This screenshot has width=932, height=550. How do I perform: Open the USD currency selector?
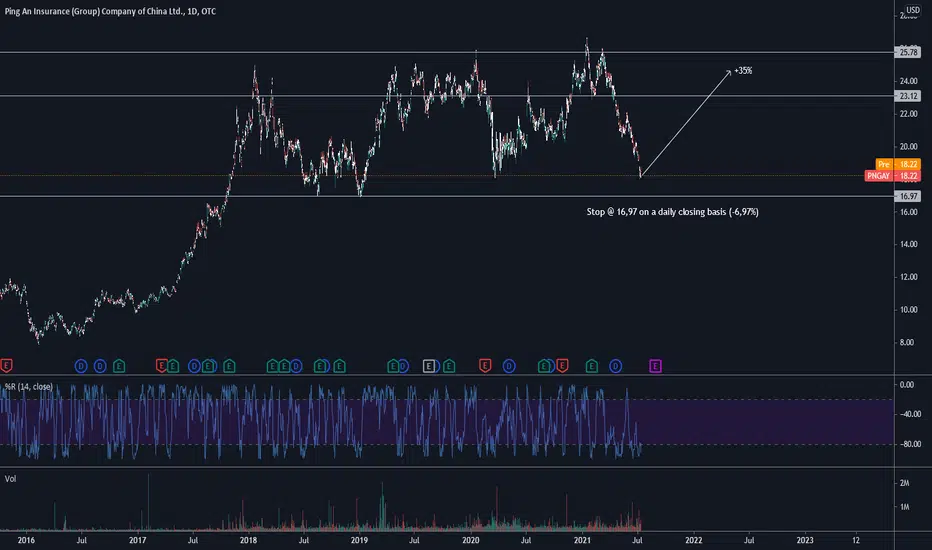point(912,10)
